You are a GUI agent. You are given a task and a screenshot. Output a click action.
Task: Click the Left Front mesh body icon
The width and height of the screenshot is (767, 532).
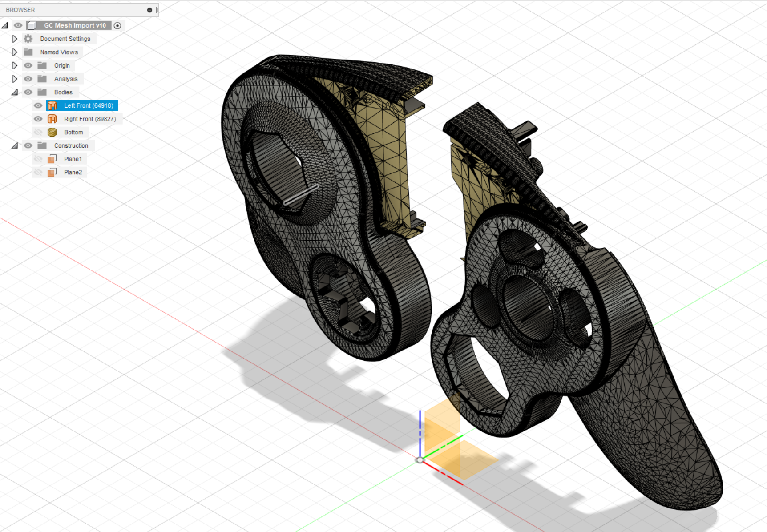coord(52,105)
